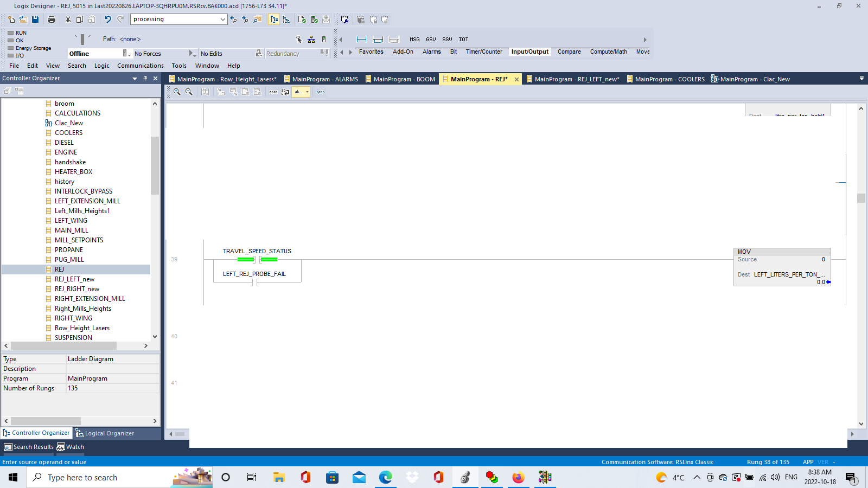This screenshot has width=868, height=488.
Task: Click the taskbar search box
Action: (x=119, y=477)
